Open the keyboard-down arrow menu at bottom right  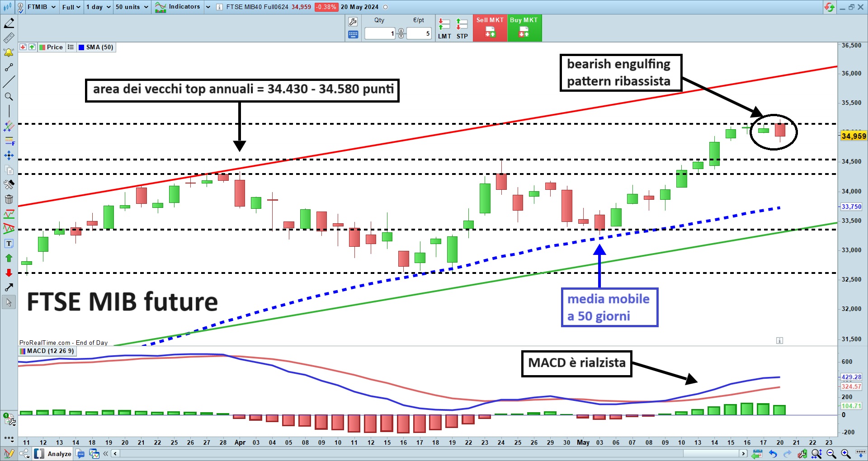pos(861,454)
